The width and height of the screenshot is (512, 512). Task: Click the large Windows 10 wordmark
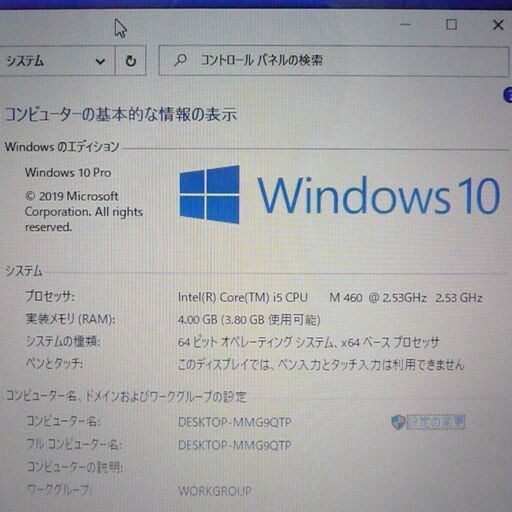point(378,196)
